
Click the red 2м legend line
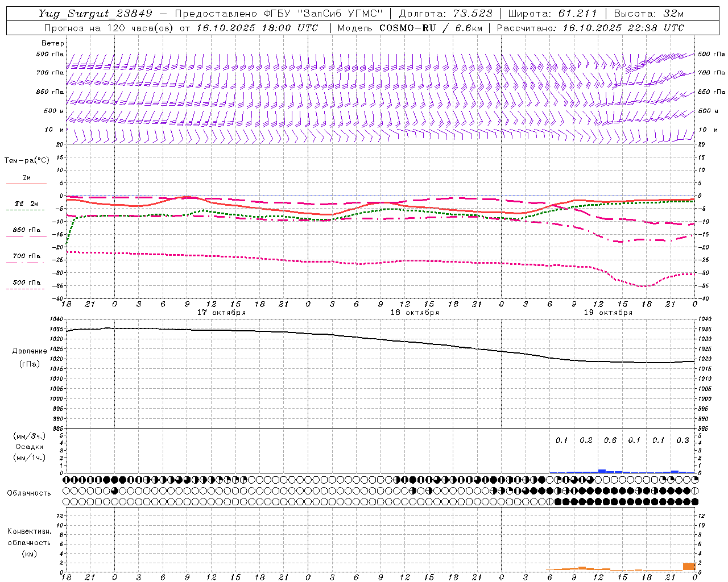click(x=26, y=184)
